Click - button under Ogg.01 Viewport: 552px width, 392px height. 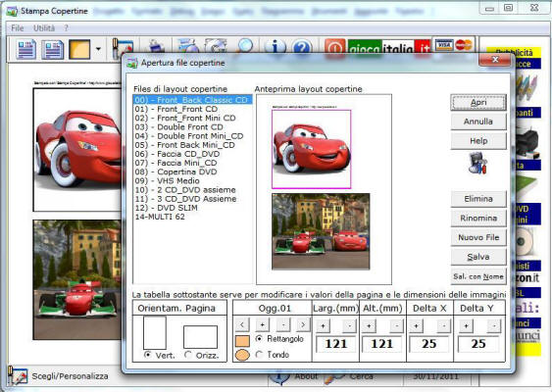(283, 324)
